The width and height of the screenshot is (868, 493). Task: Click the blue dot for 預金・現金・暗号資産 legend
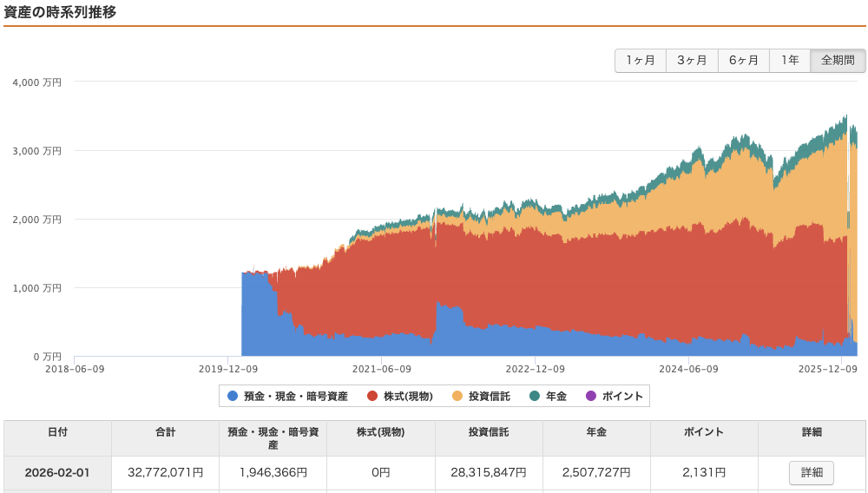233,396
